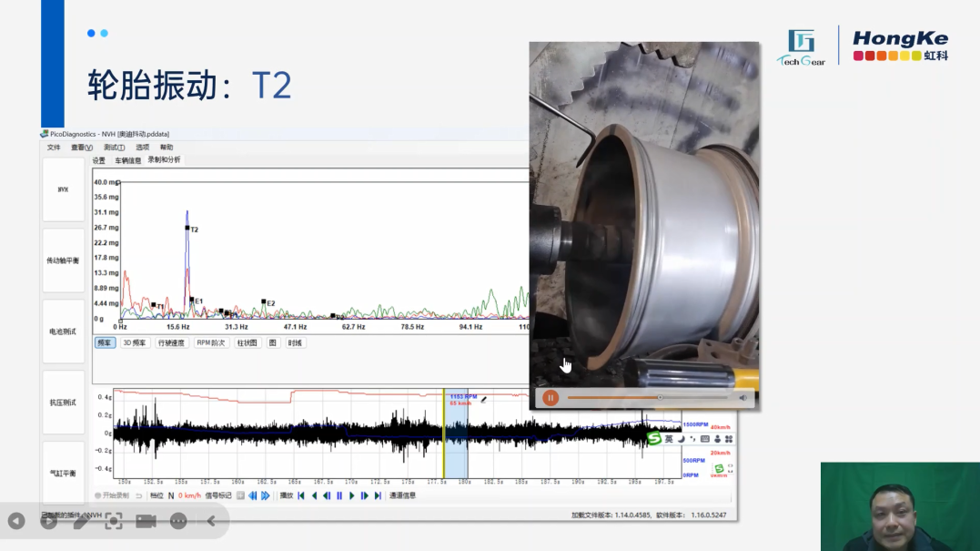The image size is (980, 551).
Task: Open the 查看(V) menu
Action: click(81, 148)
